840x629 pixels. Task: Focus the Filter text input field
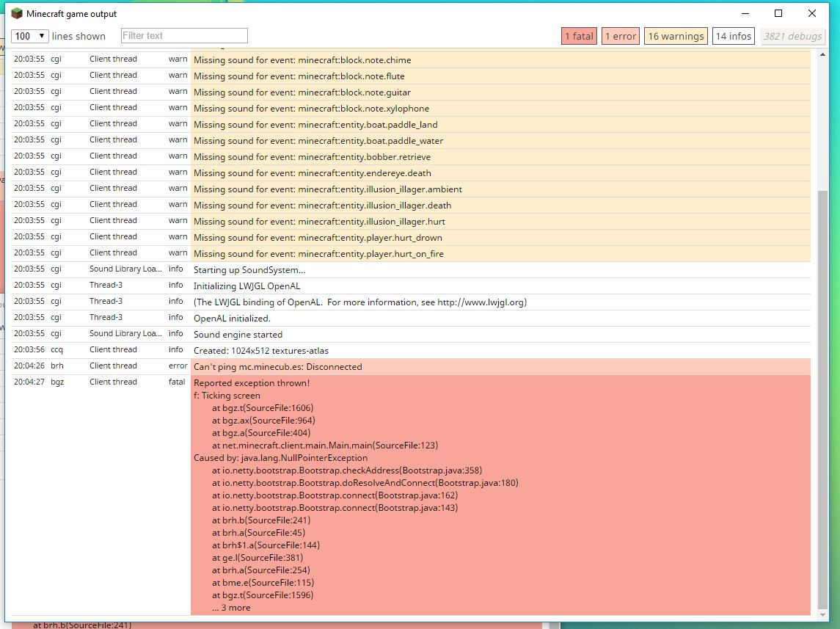pyautogui.click(x=184, y=36)
